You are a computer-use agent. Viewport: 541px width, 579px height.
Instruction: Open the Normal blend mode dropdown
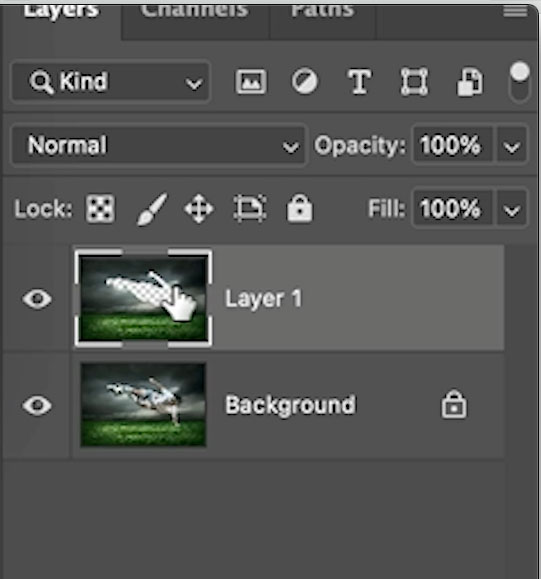coord(158,145)
